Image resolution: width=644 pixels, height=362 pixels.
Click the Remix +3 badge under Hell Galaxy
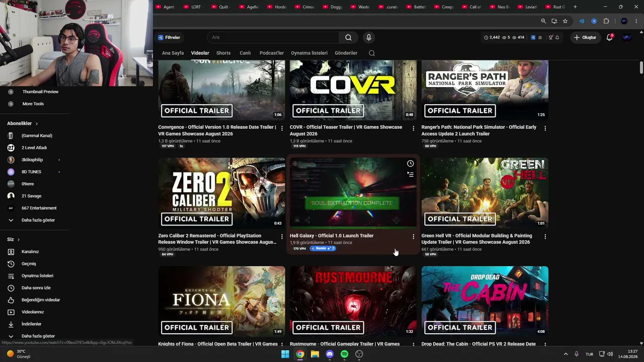[x=323, y=248]
